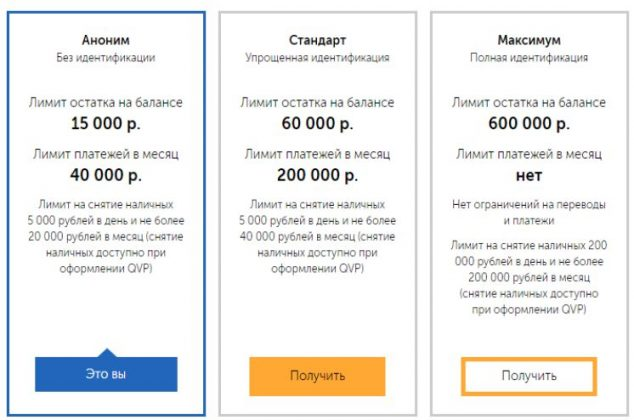
Task: Click the "нет" monthly limit value
Action: [529, 177]
